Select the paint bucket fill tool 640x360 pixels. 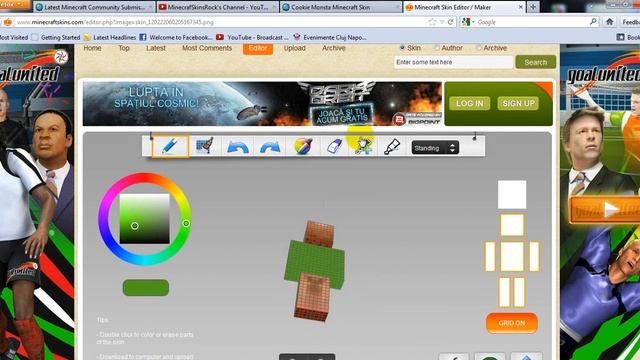tap(204, 146)
